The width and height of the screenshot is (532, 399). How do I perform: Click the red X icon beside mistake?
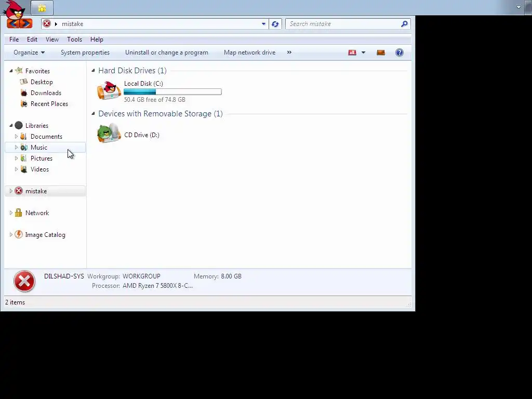coord(19,191)
